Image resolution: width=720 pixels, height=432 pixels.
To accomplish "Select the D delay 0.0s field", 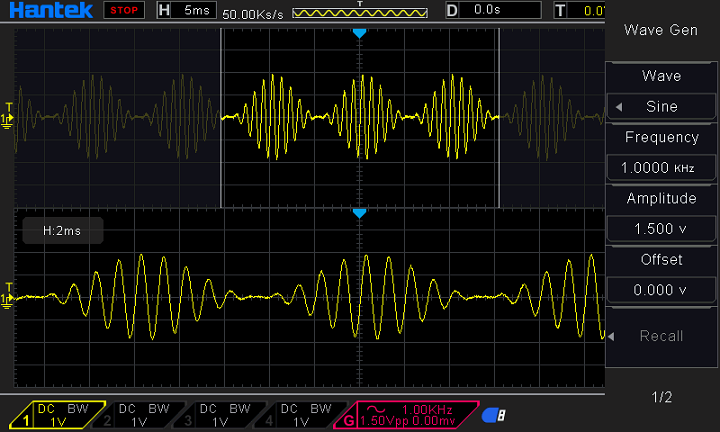I will point(489,11).
